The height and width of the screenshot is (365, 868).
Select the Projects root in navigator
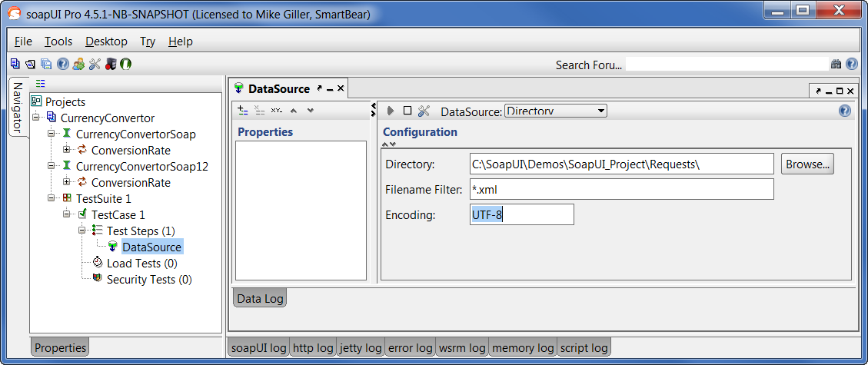click(x=65, y=101)
